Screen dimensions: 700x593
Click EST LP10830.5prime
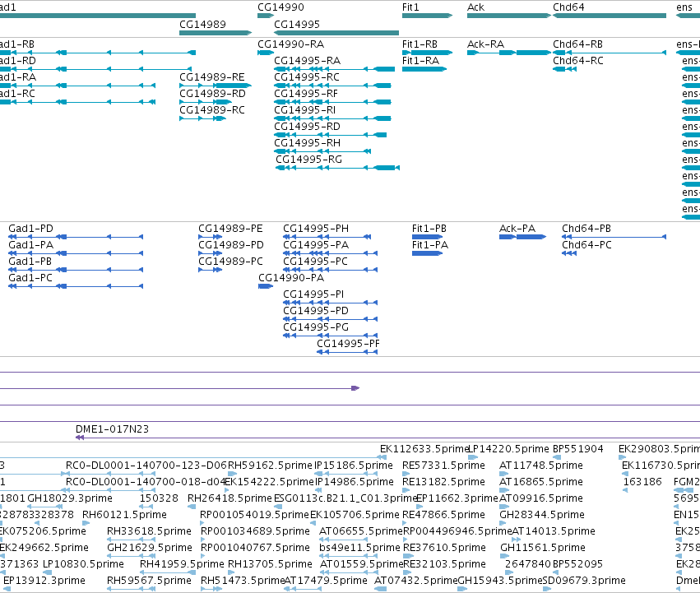(x=83, y=564)
